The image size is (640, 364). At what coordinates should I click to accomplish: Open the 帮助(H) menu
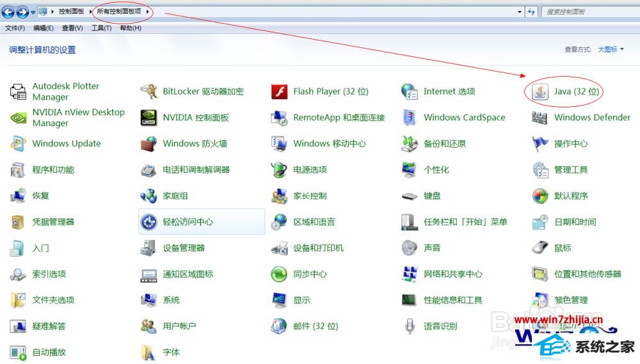[131, 28]
